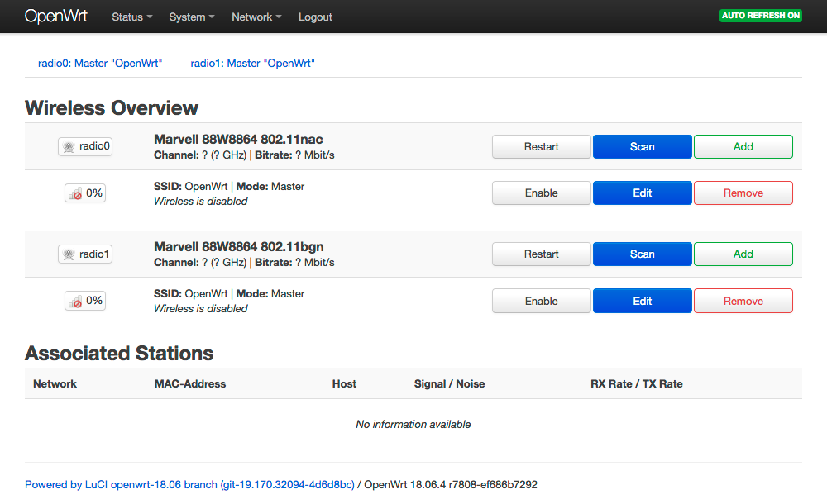Click the Associated Stations heading

[x=119, y=354]
